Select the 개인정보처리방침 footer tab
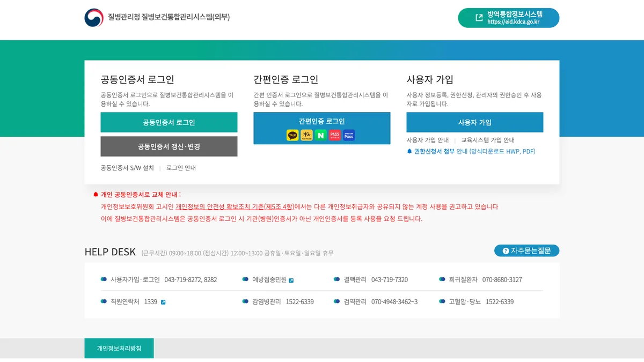 [119, 348]
